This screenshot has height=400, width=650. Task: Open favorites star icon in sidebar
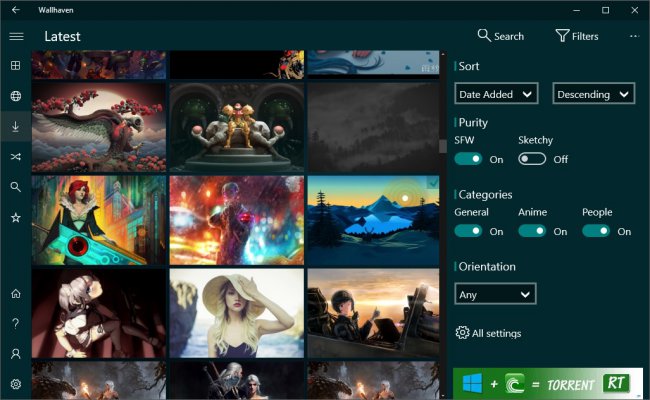[x=16, y=217]
